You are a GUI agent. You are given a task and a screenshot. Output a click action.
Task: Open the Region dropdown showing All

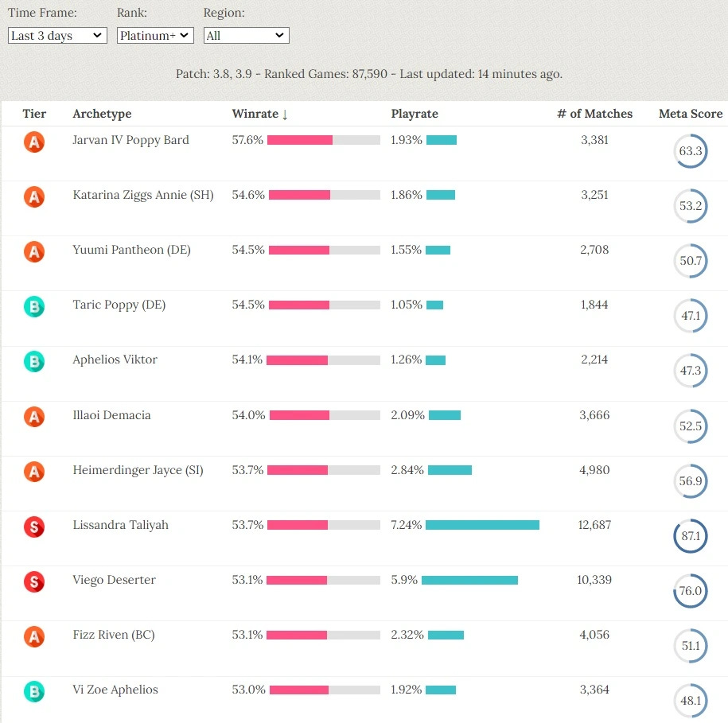point(246,35)
